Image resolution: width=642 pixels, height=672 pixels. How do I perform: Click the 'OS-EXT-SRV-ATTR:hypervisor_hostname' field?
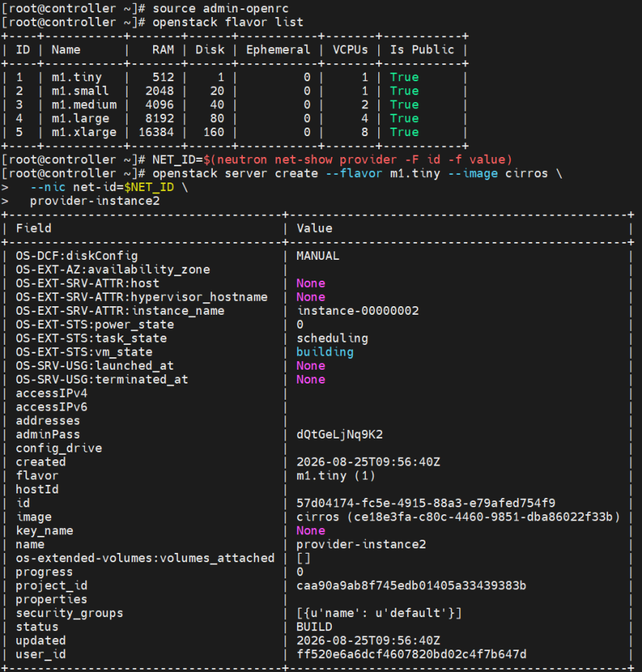[142, 297]
